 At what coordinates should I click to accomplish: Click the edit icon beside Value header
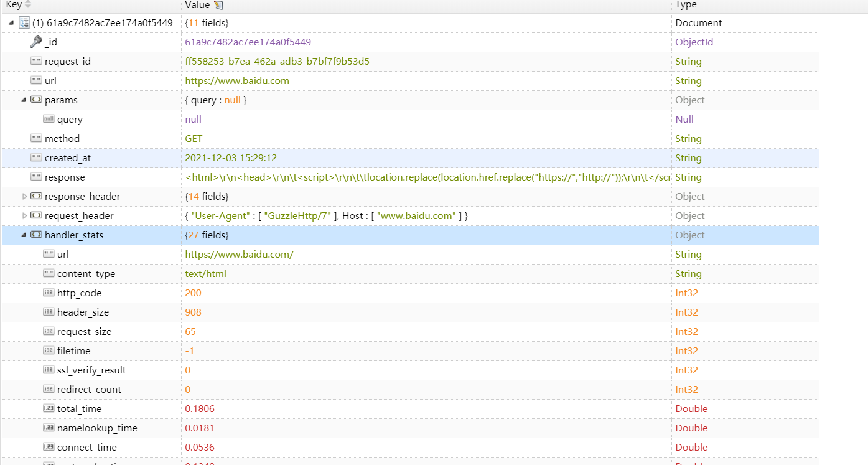218,5
